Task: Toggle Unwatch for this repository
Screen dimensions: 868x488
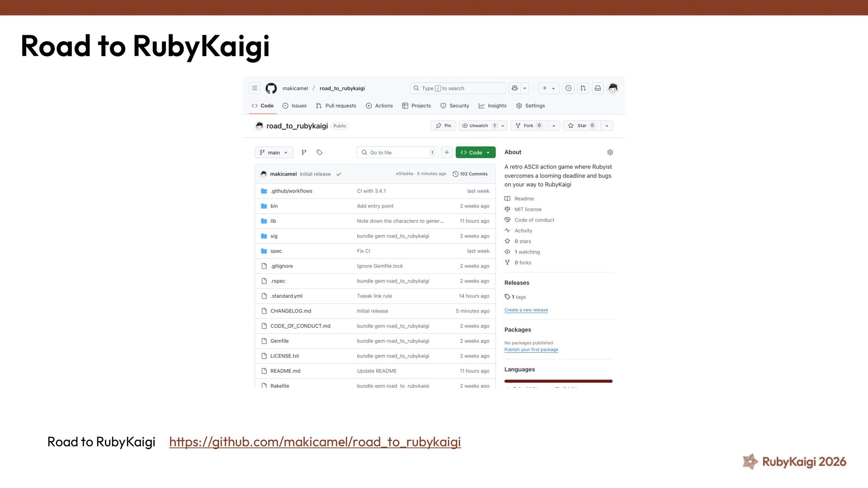Action: coord(478,126)
